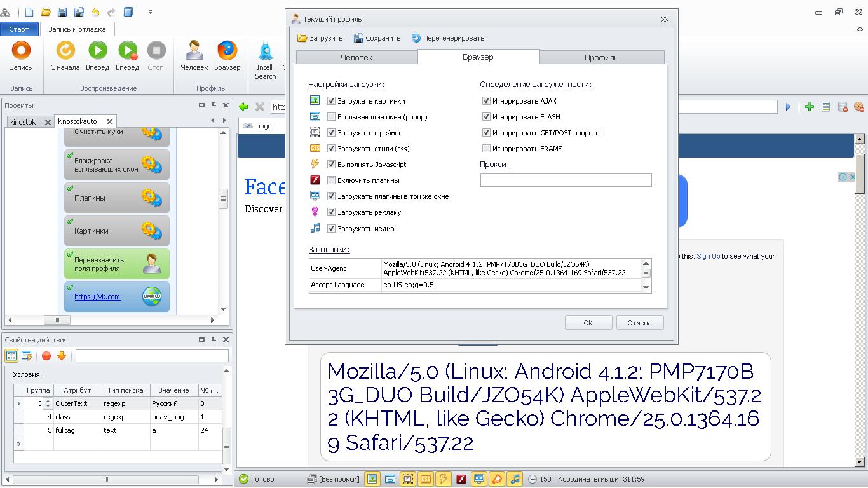Click the User-Agent header value cell
The width and height of the screenshot is (868, 488).
[511, 268]
